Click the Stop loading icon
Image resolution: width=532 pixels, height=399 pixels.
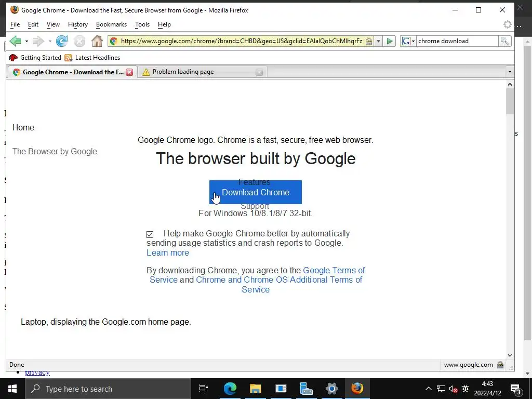(x=79, y=41)
